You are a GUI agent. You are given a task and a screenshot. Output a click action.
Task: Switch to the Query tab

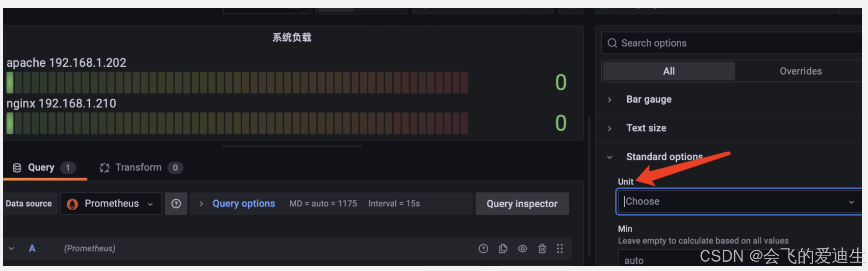pyautogui.click(x=44, y=167)
